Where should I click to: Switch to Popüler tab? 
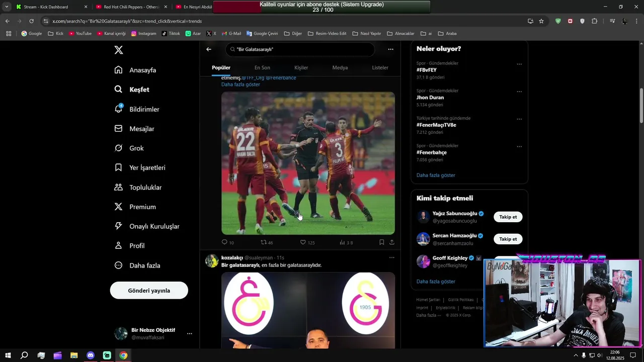coord(221,67)
